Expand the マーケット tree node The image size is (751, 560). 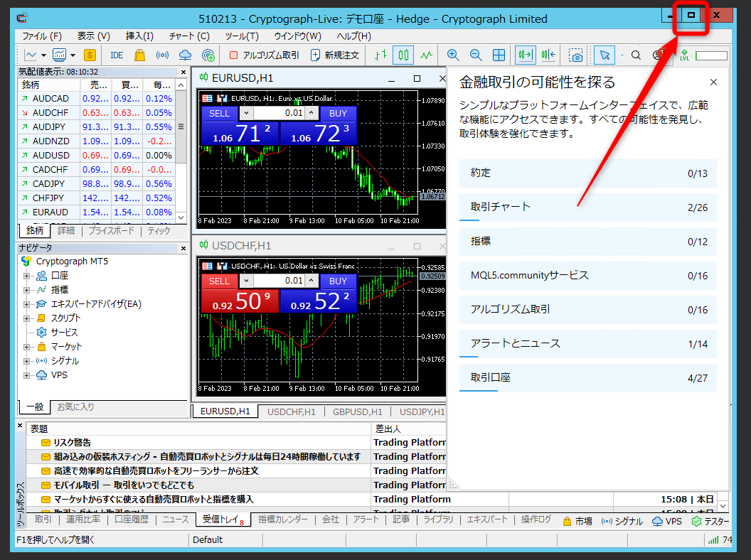pos(27,347)
